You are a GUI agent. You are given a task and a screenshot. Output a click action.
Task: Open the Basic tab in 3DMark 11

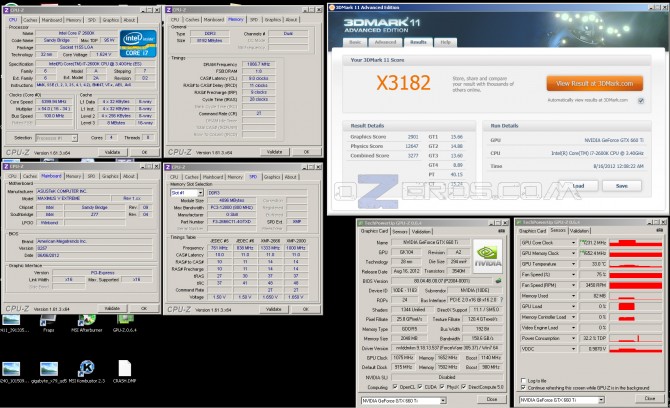356,42
